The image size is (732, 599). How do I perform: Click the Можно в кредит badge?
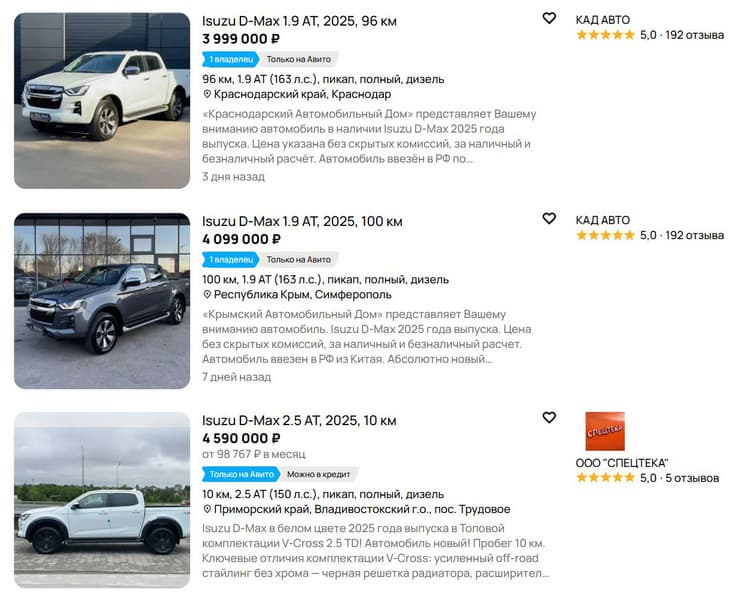(x=322, y=474)
